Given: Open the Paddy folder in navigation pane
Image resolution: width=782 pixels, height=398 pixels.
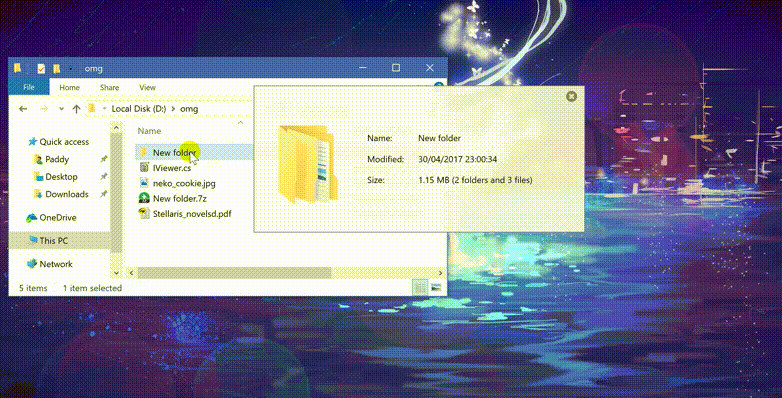Looking at the screenshot, I should [x=57, y=159].
